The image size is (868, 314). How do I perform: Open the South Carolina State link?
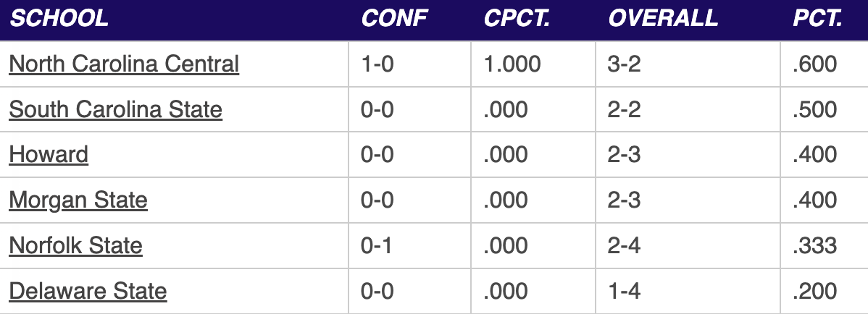coord(116,109)
